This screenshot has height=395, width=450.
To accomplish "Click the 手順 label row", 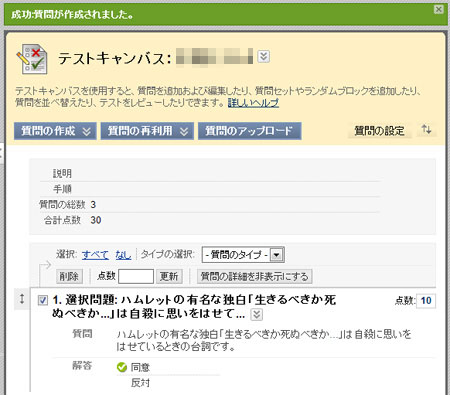I will pos(210,189).
